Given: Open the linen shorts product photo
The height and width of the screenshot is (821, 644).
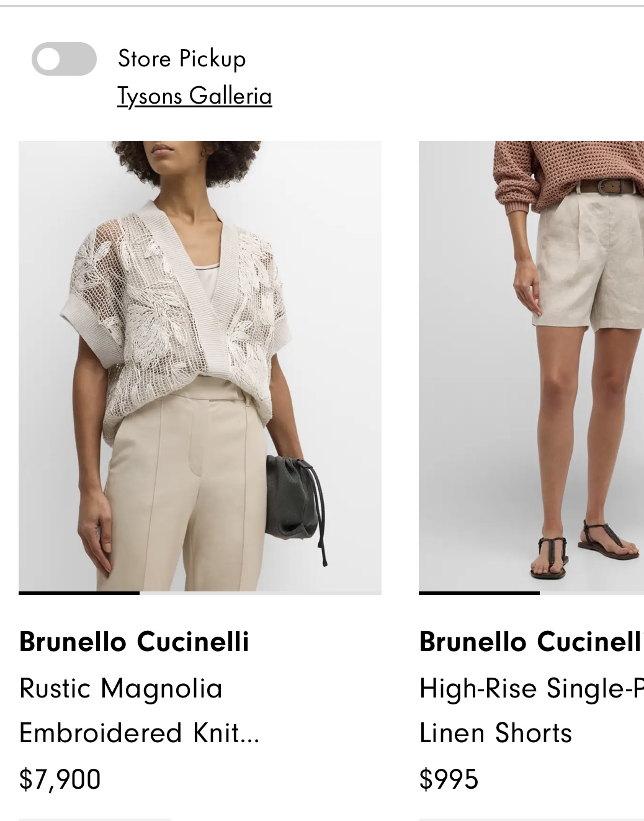Looking at the screenshot, I should click(x=531, y=366).
